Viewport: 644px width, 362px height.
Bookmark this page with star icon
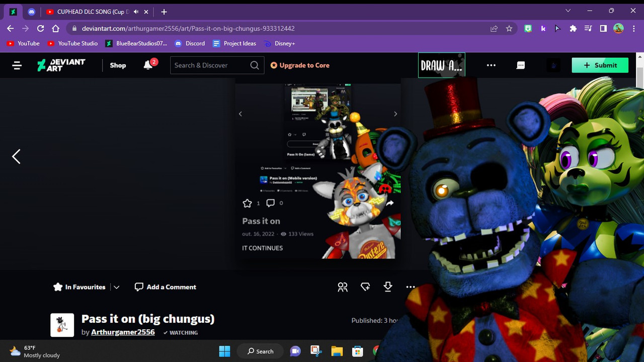[509, 29]
